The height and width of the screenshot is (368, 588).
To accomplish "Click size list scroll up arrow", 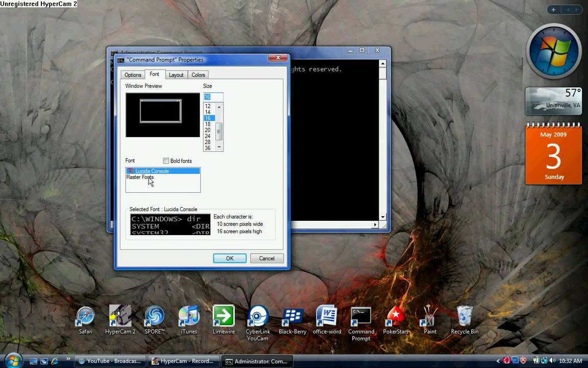I will [219, 107].
